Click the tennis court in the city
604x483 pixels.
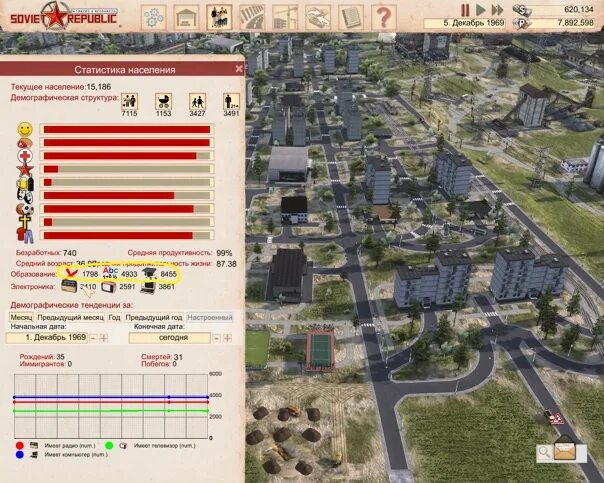point(320,350)
